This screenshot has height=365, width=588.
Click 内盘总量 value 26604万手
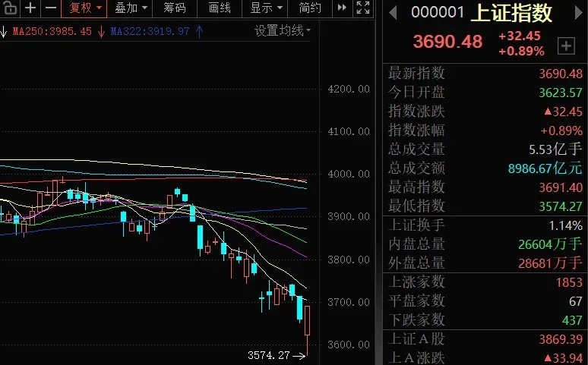(x=550, y=244)
